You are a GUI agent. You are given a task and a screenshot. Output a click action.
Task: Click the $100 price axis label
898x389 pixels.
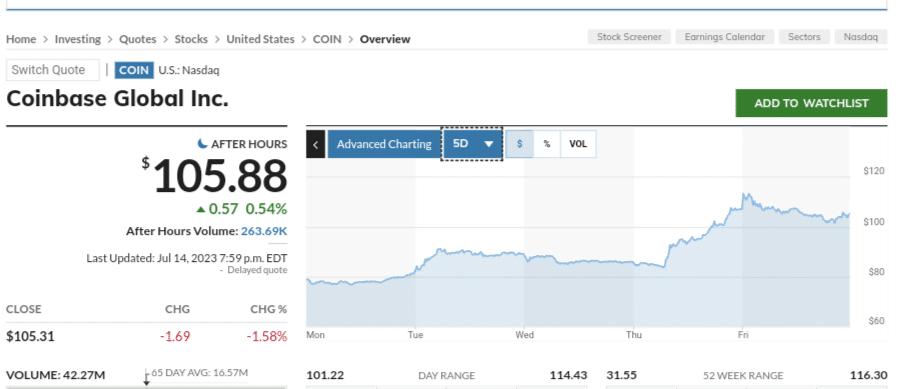click(x=874, y=222)
